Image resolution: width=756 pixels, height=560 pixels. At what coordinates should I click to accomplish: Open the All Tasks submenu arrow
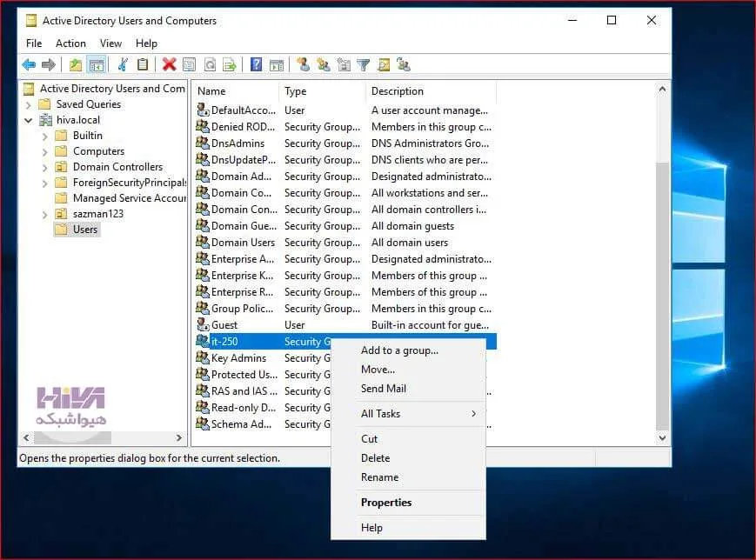(474, 414)
